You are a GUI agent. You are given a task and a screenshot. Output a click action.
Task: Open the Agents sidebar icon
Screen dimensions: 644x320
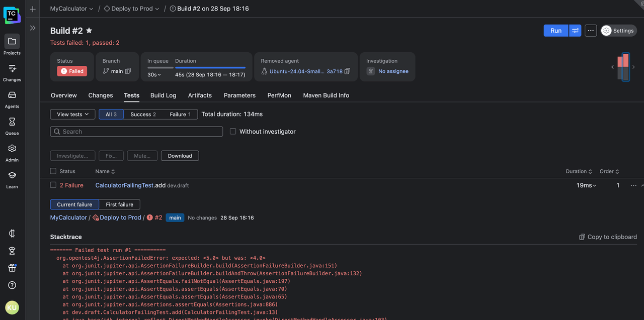pos(12,95)
